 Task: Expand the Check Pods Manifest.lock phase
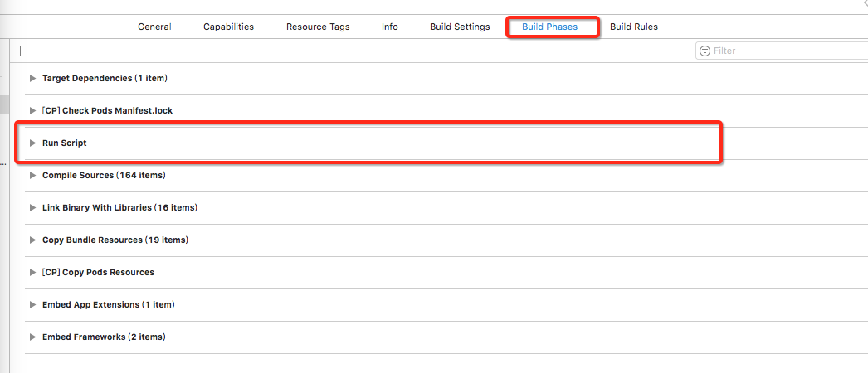pos(32,110)
